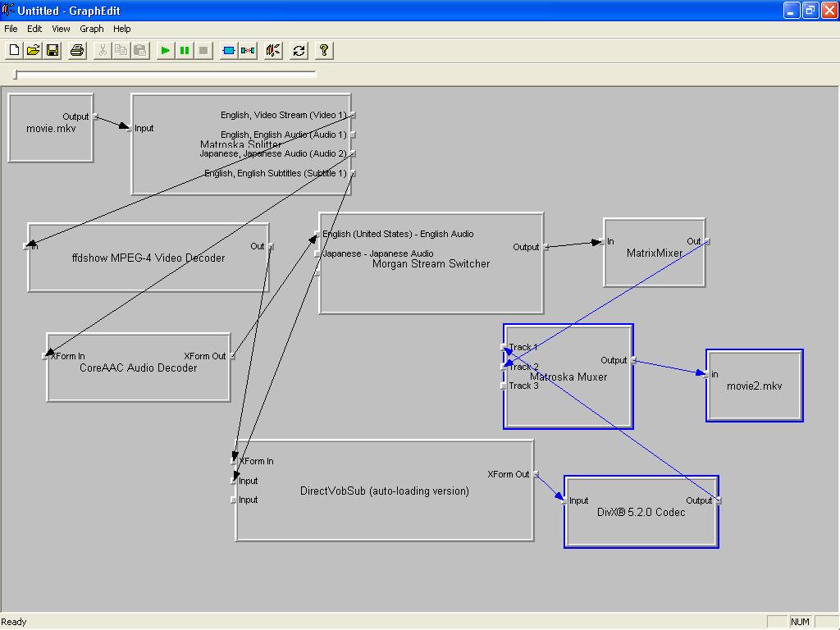The image size is (840, 630).
Task: Click the XForm Out pin of CoreAAC
Action: tap(232, 356)
